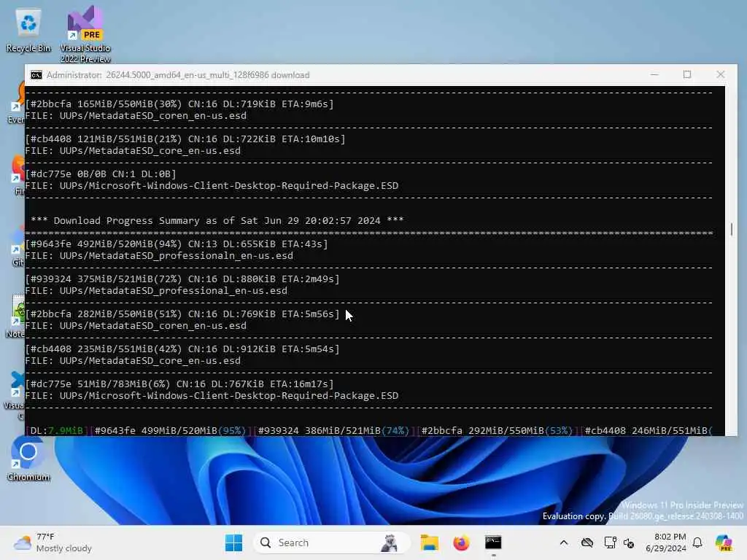Show hidden tray icons chevron
This screenshot has height=560, width=747.
click(564, 542)
